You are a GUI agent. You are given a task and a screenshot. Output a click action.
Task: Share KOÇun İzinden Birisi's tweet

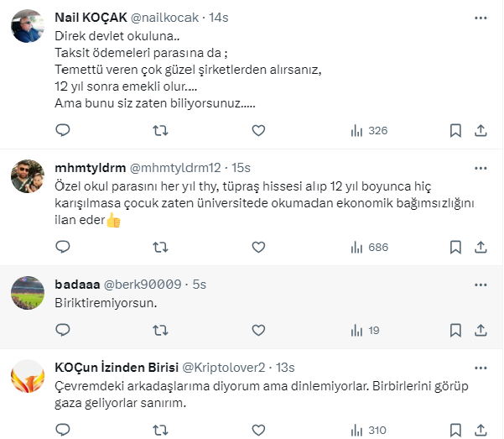pyautogui.click(x=481, y=430)
